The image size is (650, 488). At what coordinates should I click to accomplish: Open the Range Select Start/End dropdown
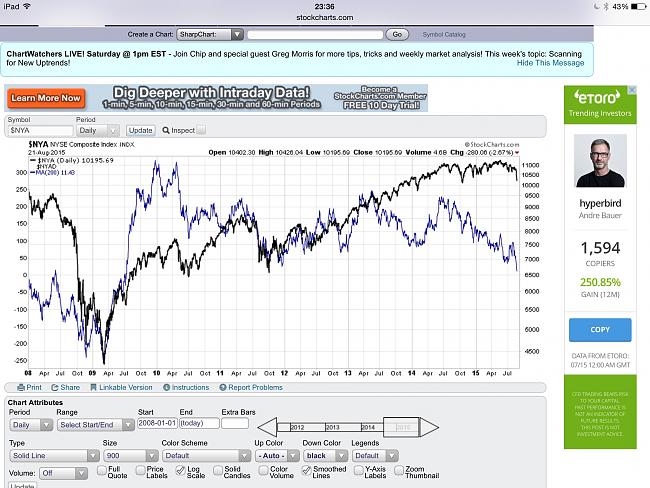point(95,425)
